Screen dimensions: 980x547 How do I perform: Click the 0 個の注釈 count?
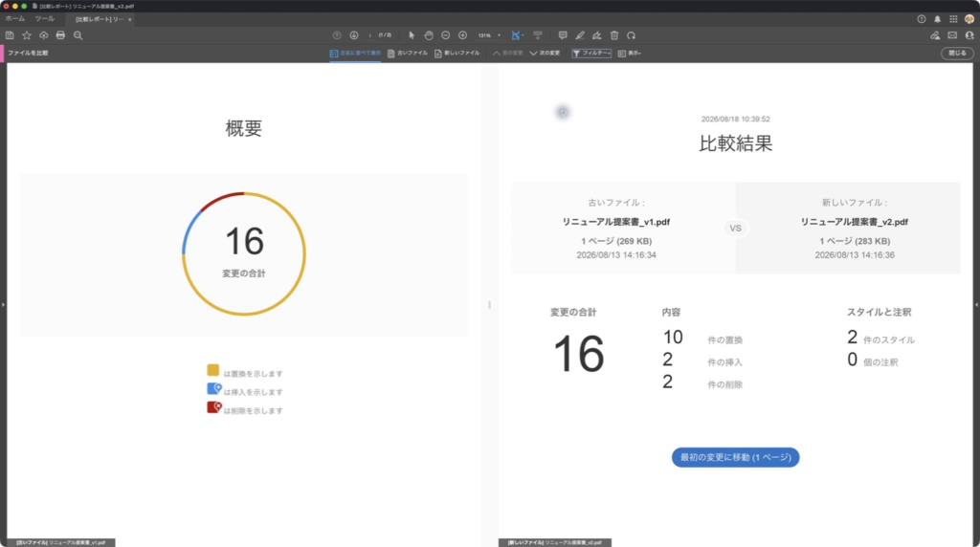point(873,361)
